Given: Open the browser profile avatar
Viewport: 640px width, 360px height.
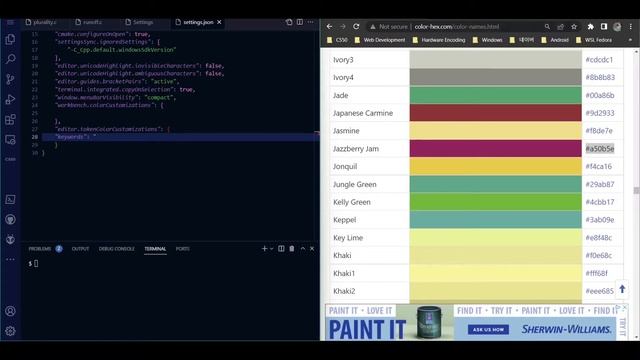Looking at the screenshot, I should click(617, 27).
